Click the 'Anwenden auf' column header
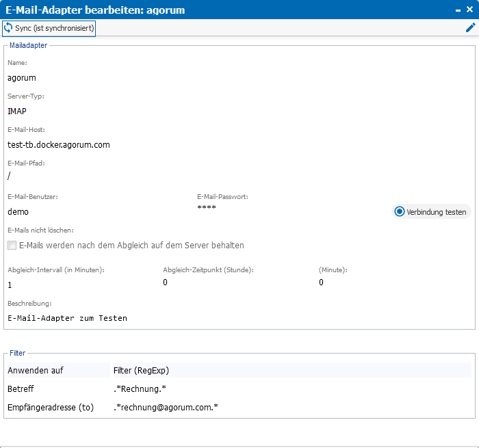 pos(59,371)
